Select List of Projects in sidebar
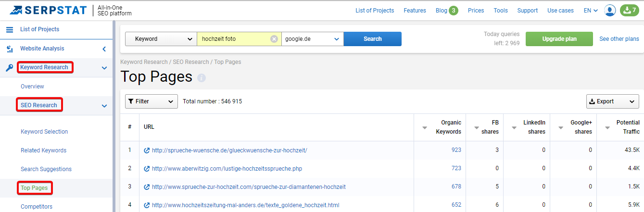Viewport: 644px width, 212px height. point(39,29)
